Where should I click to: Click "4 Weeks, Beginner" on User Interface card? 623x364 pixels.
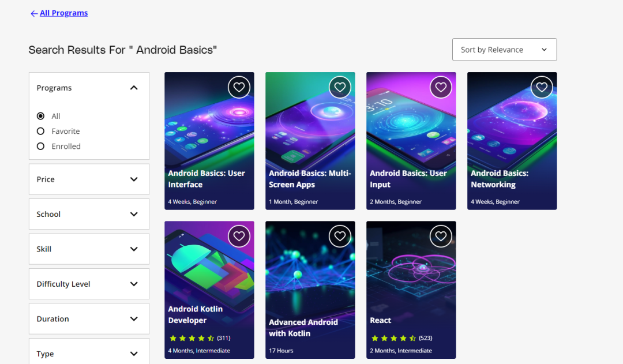click(192, 202)
